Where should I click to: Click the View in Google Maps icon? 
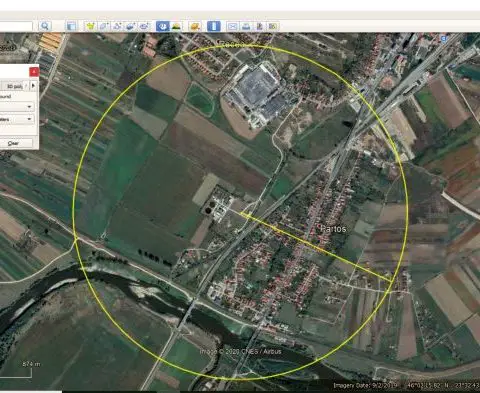(x=273, y=26)
